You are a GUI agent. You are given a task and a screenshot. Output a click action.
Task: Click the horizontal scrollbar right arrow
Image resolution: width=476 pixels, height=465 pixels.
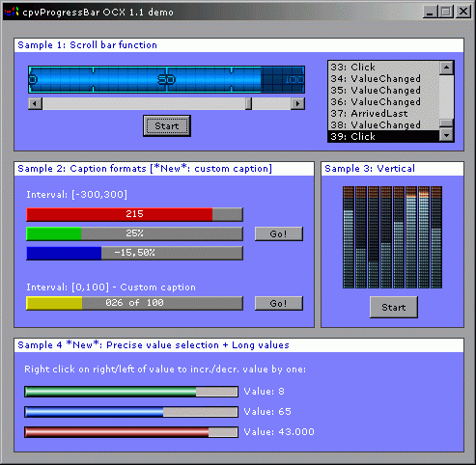(x=297, y=103)
